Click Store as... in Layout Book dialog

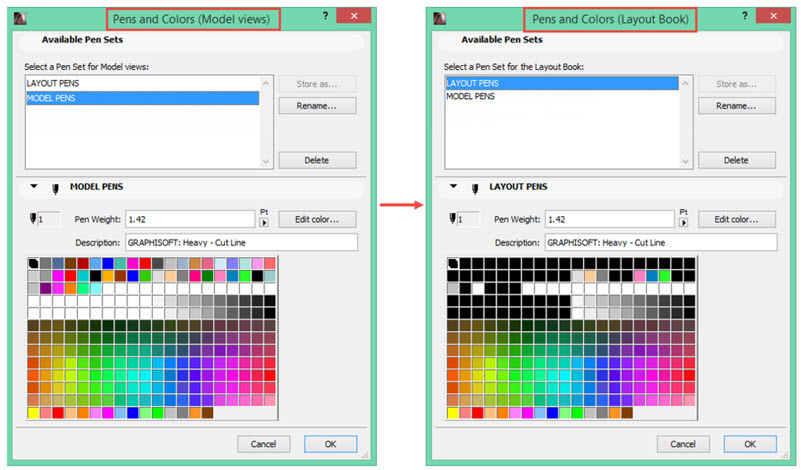pyautogui.click(x=737, y=84)
